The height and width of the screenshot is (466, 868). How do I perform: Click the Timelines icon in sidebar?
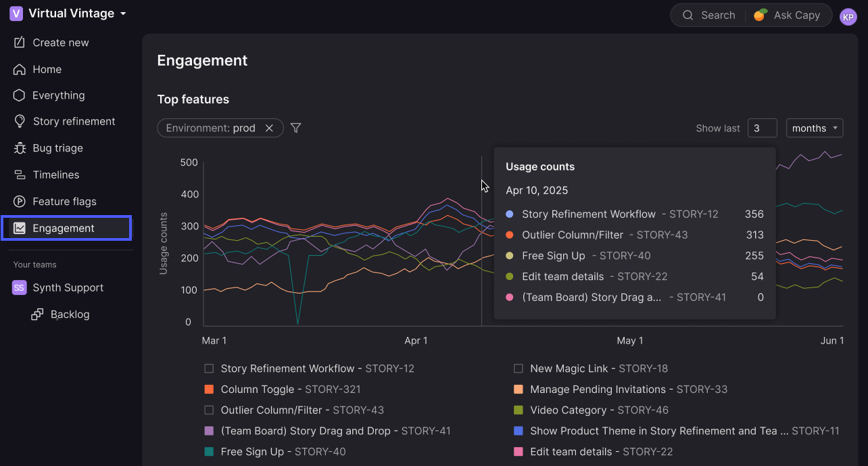tap(20, 174)
